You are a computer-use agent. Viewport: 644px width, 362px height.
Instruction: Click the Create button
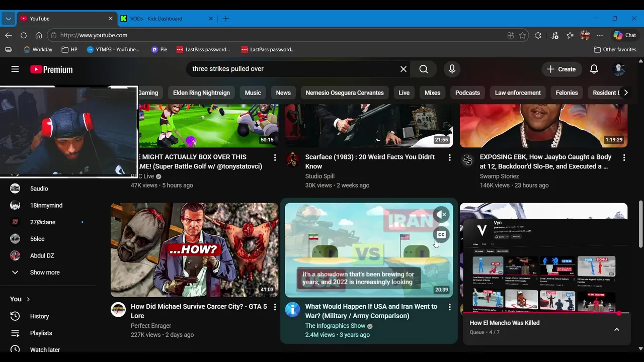[x=561, y=69]
